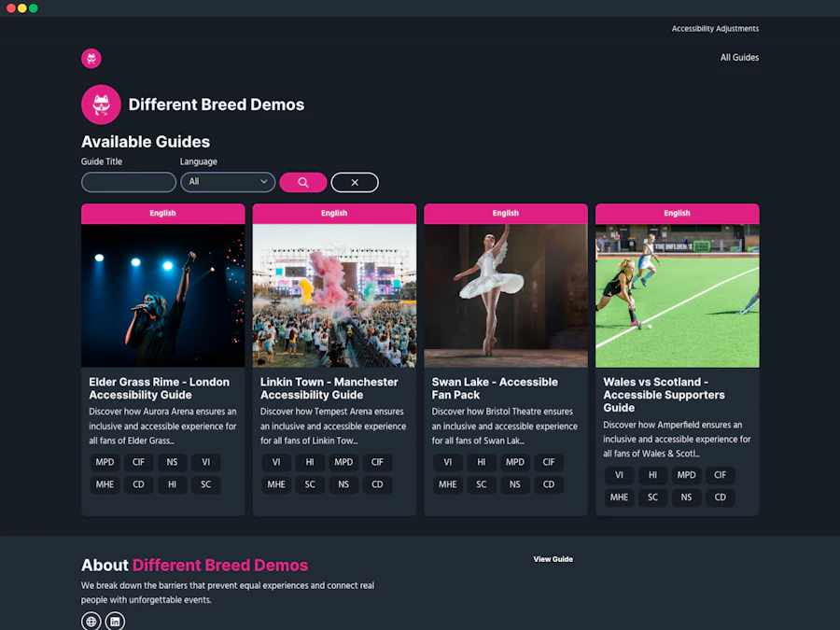Click NS tag on Elder Grass Rime card
840x630 pixels.
(x=172, y=462)
